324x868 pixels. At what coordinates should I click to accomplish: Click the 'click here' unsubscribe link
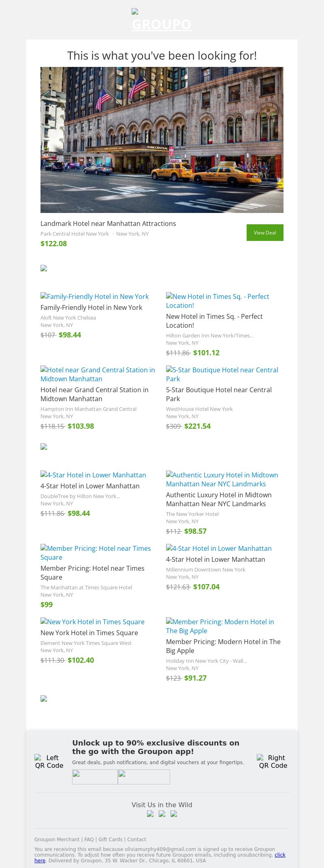280,855
